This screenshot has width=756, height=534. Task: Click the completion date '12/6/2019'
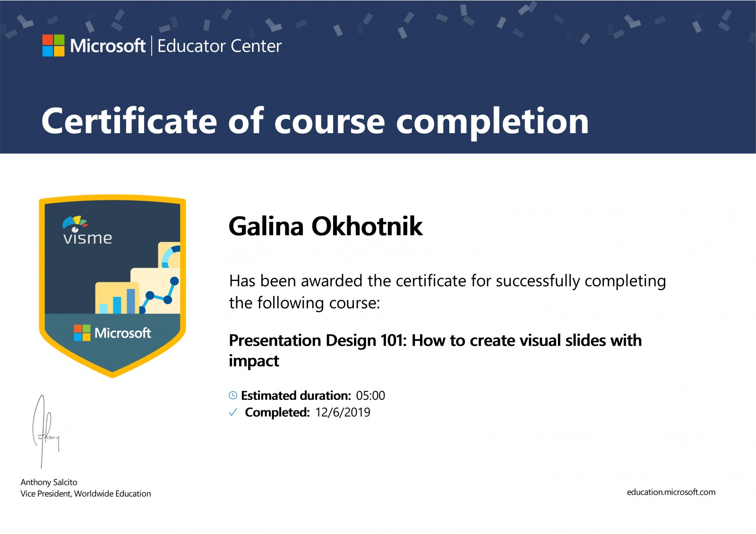(x=343, y=412)
